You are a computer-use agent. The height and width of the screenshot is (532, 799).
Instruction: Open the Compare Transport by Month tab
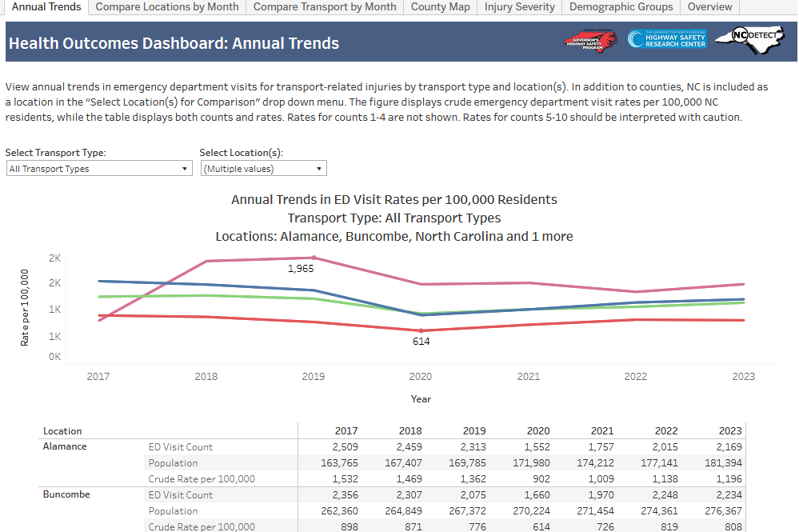[x=325, y=7]
